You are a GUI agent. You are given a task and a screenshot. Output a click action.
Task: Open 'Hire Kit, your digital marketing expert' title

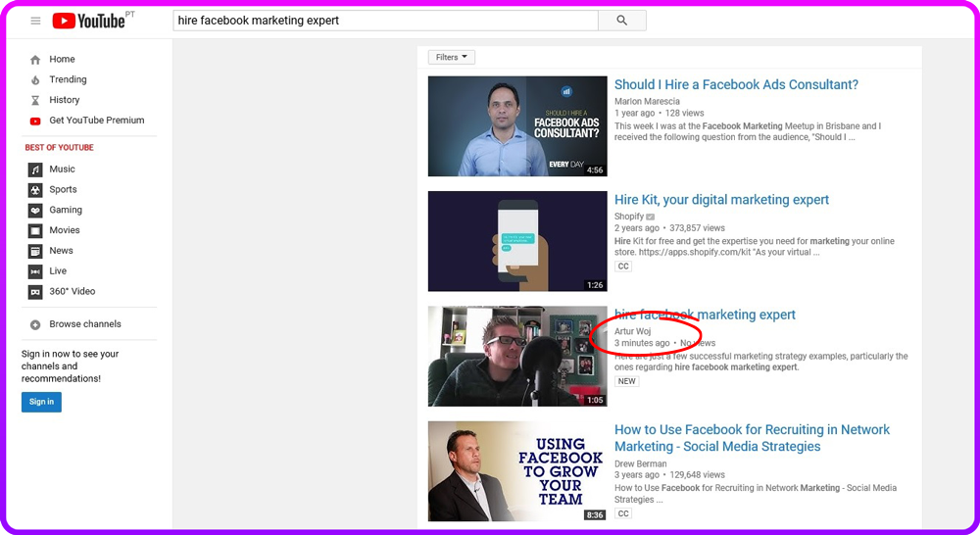[721, 199]
